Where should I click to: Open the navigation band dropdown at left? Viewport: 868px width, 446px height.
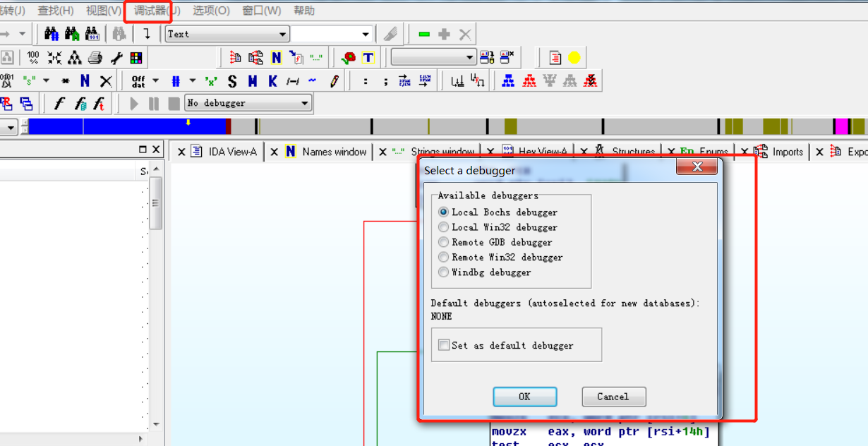point(11,127)
